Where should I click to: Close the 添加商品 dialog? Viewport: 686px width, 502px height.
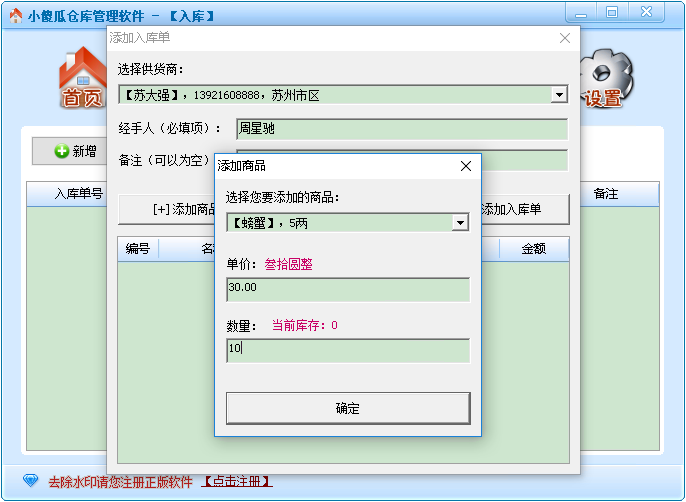pos(465,166)
